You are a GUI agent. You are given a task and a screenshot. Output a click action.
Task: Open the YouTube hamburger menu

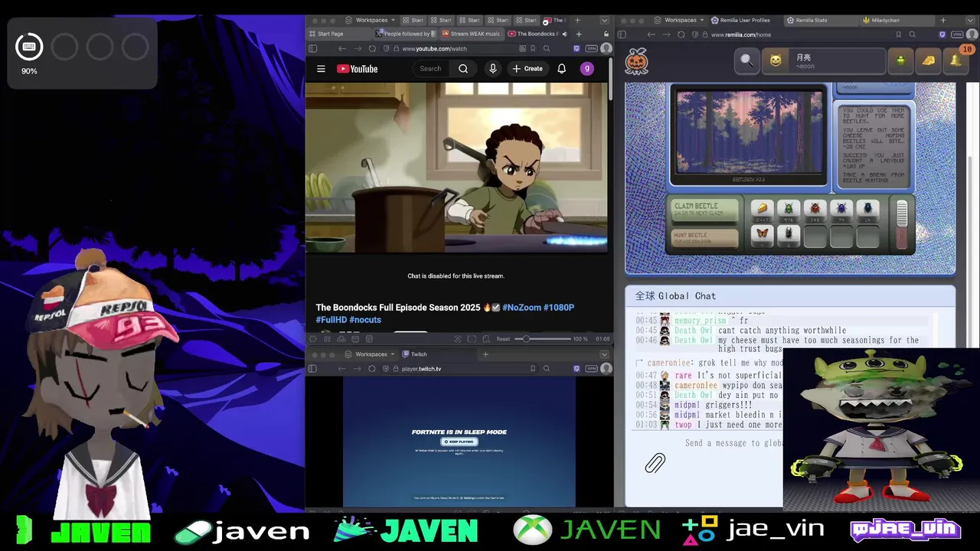[321, 69]
